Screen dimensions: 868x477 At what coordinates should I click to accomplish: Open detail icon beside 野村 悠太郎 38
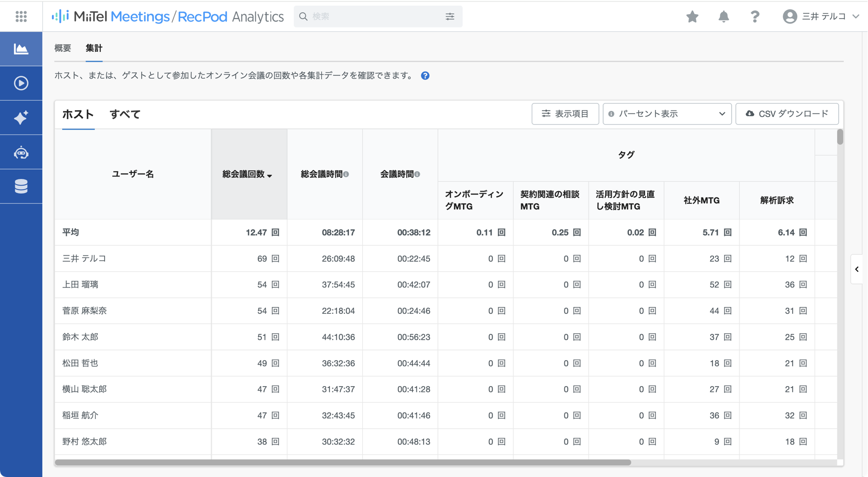click(275, 442)
